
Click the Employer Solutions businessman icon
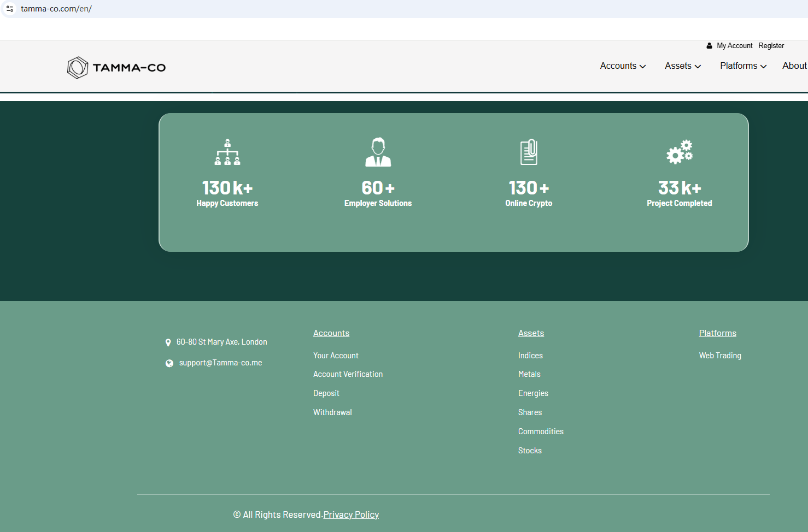pyautogui.click(x=378, y=152)
